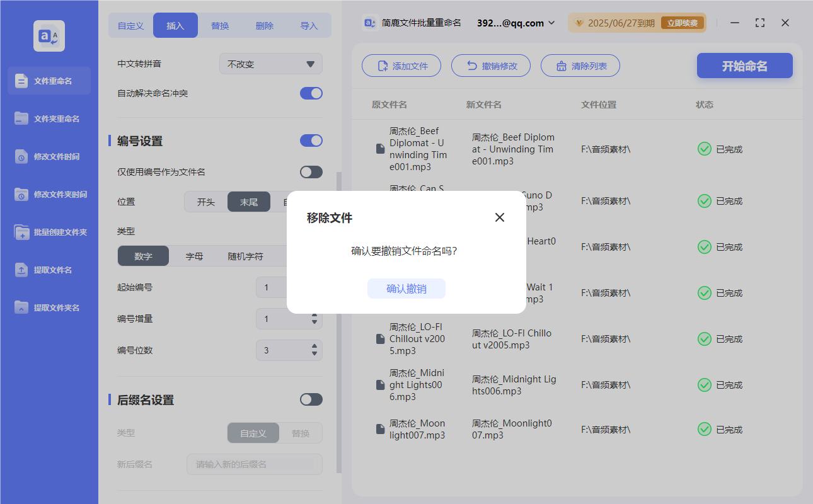Viewport: 813px width, 504px height.
Task: Disable the 编号设置 toggle
Action: click(x=311, y=140)
